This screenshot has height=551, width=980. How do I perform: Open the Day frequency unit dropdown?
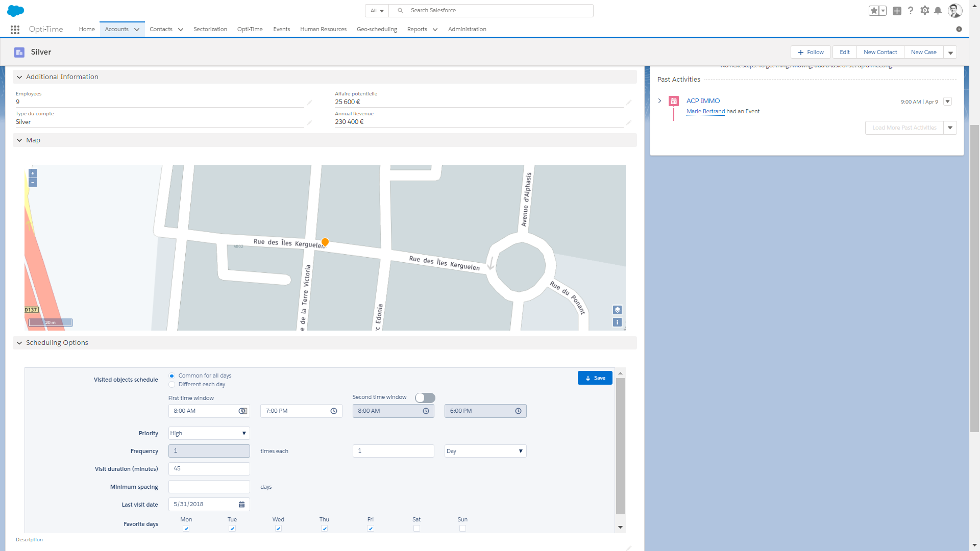485,452
